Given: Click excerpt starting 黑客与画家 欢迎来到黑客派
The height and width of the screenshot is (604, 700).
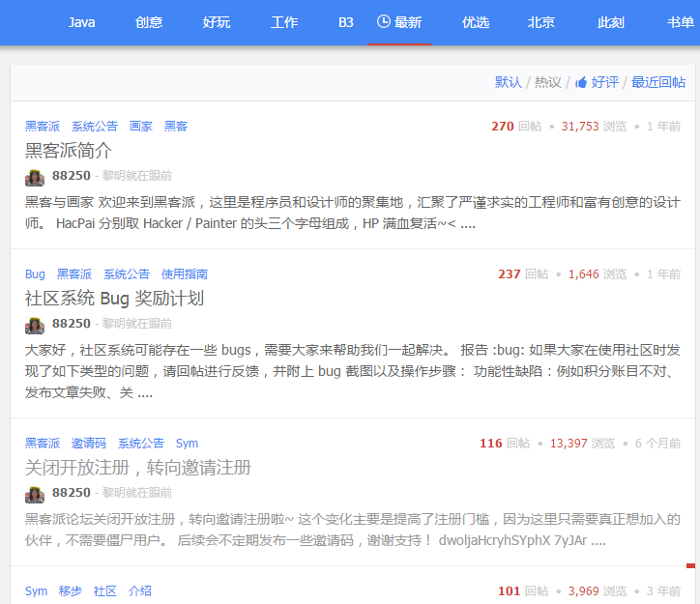Looking at the screenshot, I should 353,213.
